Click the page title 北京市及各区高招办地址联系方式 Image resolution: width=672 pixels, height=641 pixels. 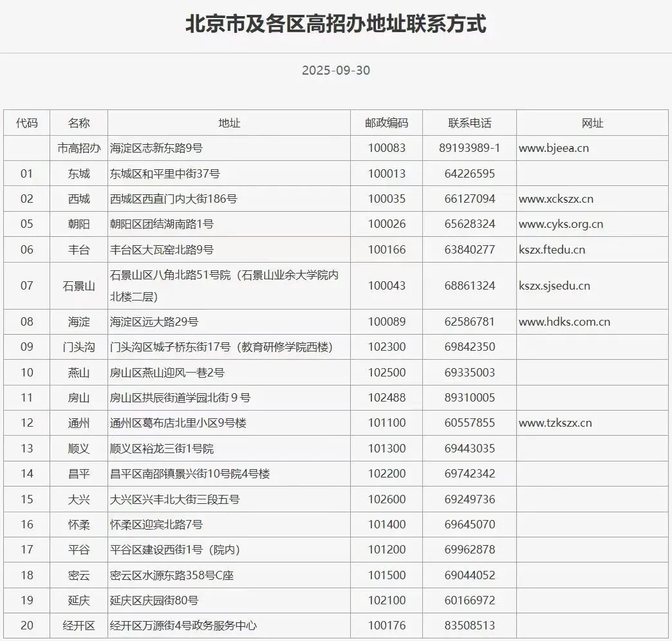click(335, 24)
